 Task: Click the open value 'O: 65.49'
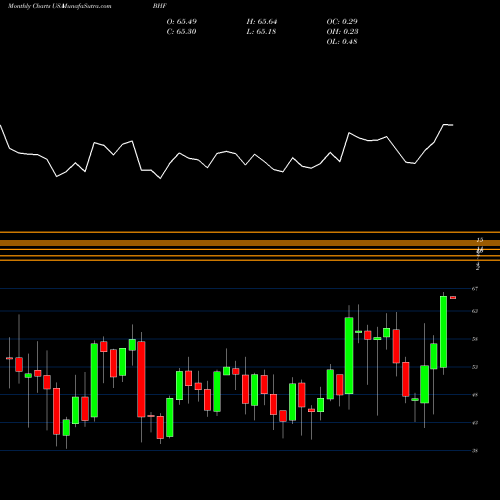point(182,22)
